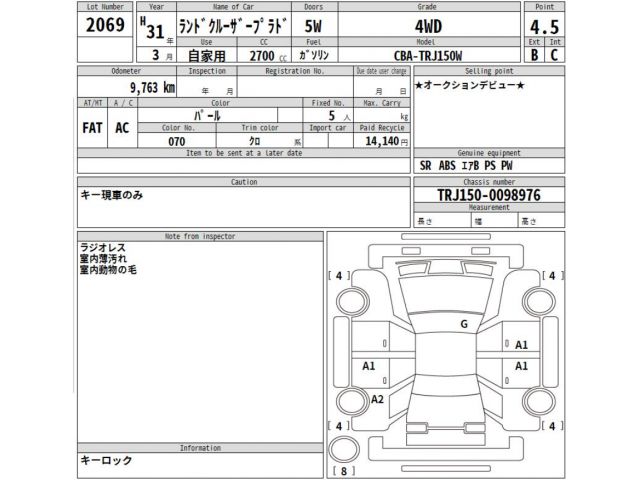Click the paid recycle amount 14,140
This screenshot has height=480, width=640.
[x=382, y=141]
